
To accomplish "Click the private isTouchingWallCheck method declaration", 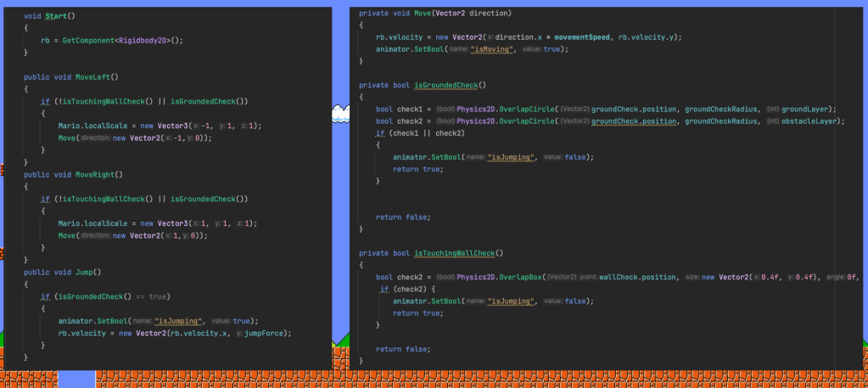I will pyautogui.click(x=457, y=253).
